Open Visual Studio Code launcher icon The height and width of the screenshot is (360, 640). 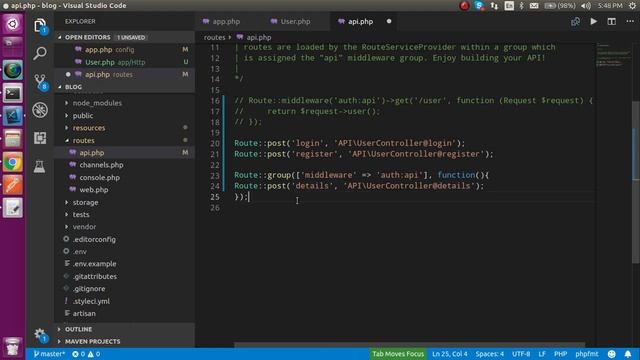(x=13, y=116)
